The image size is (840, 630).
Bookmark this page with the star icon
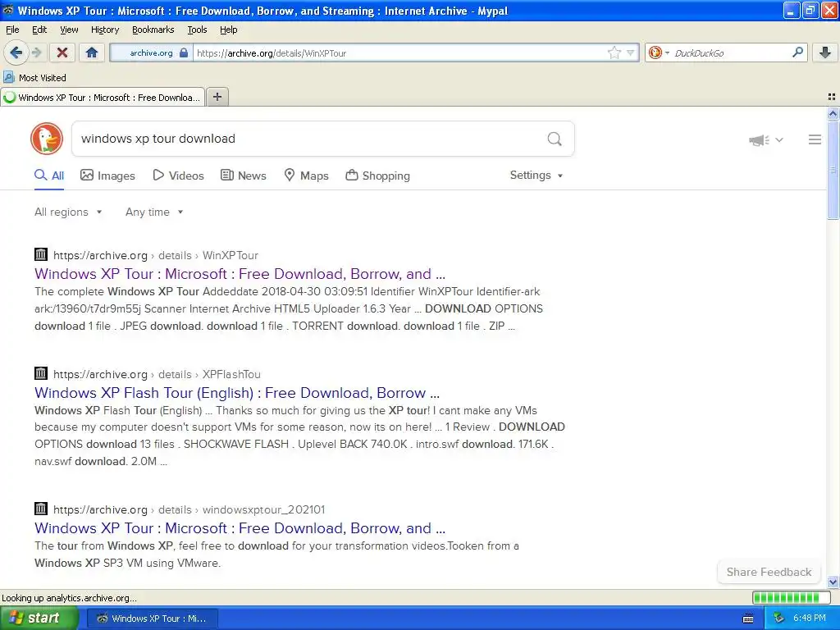pos(614,52)
